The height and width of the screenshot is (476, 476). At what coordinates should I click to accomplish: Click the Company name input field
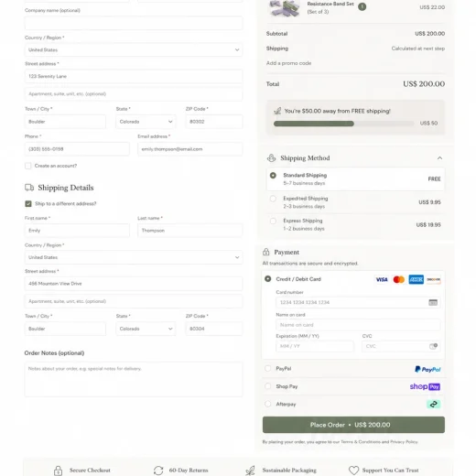(134, 23)
